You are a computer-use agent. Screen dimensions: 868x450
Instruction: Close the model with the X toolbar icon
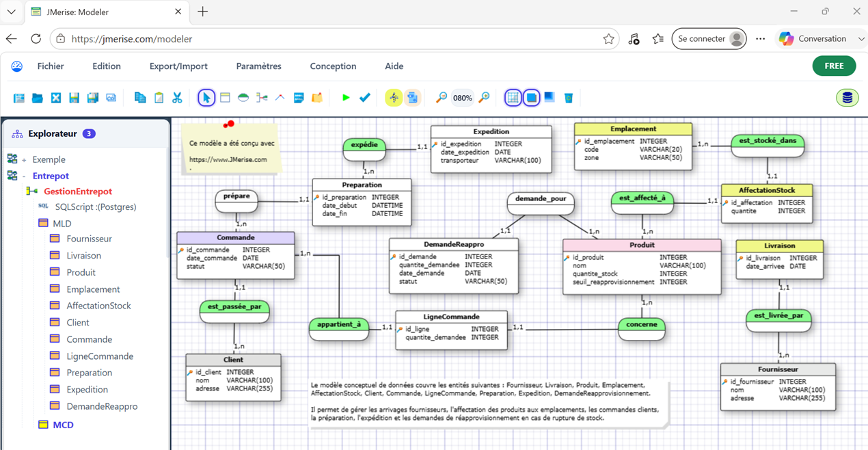click(x=56, y=98)
